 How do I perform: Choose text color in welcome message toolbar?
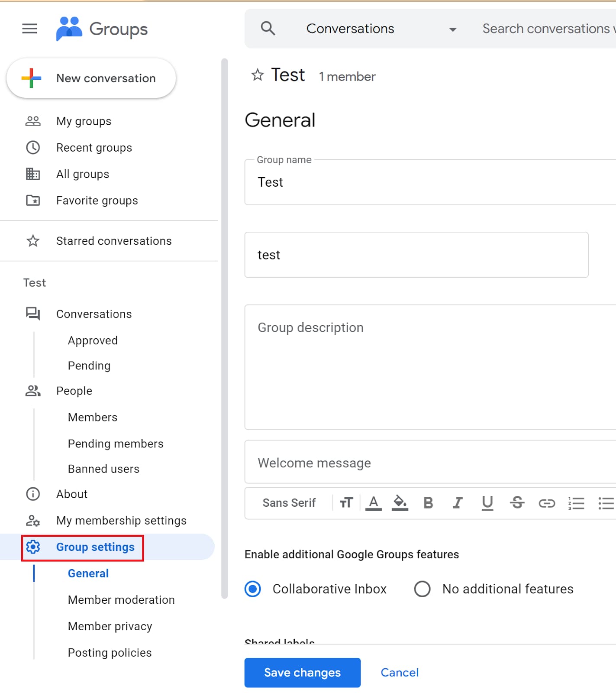(374, 503)
